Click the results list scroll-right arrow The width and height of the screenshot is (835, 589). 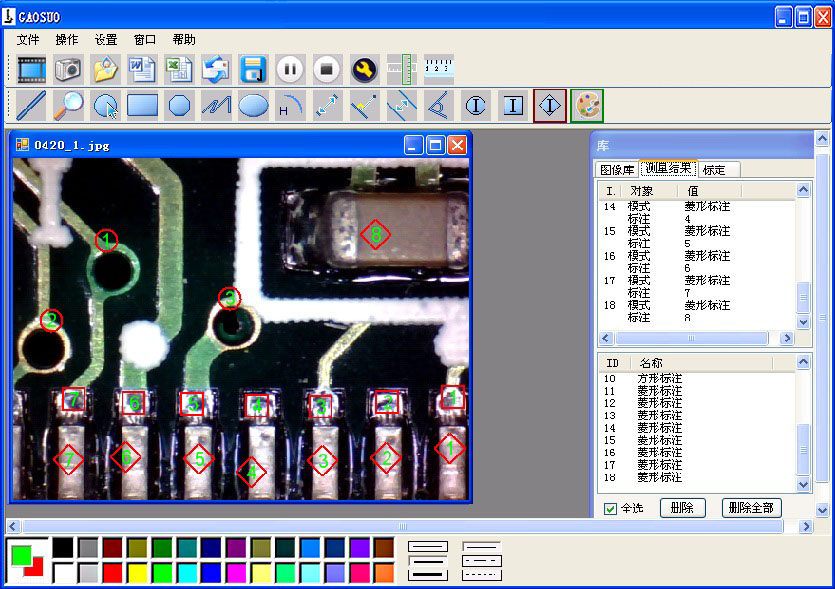coord(787,338)
